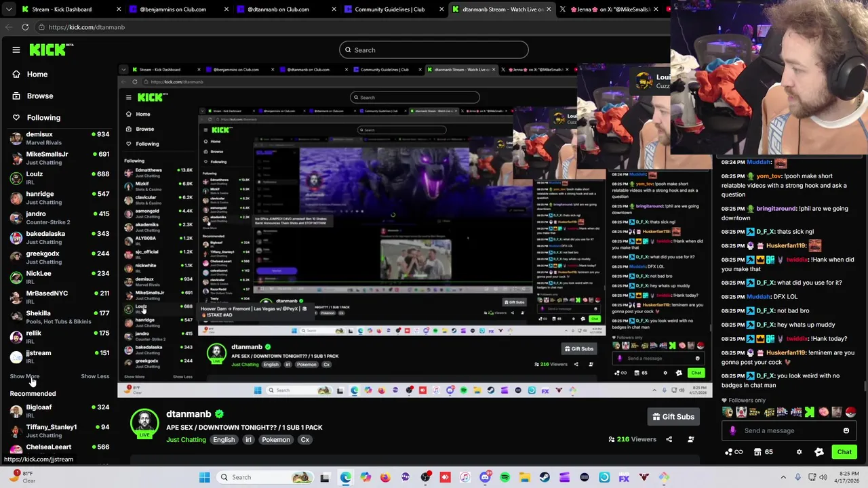Open jandro channel in Following list

point(60,218)
